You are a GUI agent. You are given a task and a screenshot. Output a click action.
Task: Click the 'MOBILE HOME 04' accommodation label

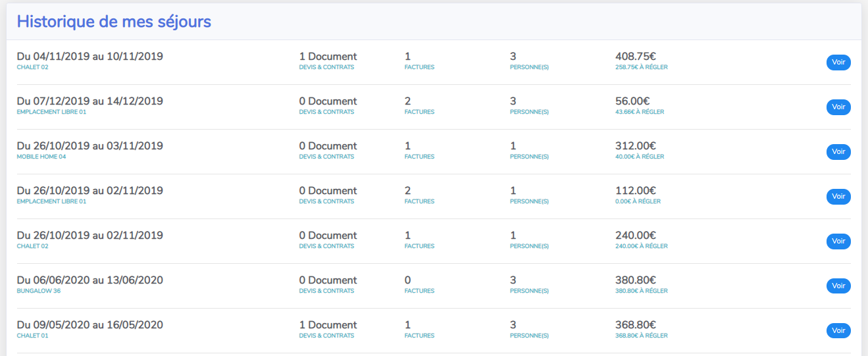[x=41, y=157]
